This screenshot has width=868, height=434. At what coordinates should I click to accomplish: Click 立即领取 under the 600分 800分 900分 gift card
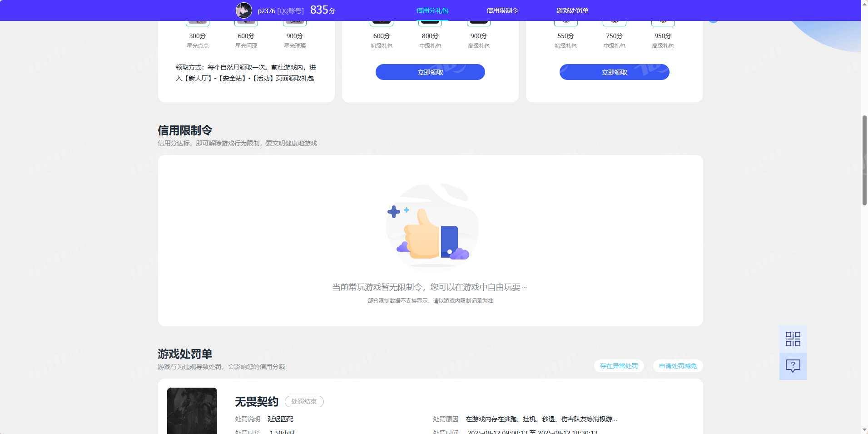(430, 72)
